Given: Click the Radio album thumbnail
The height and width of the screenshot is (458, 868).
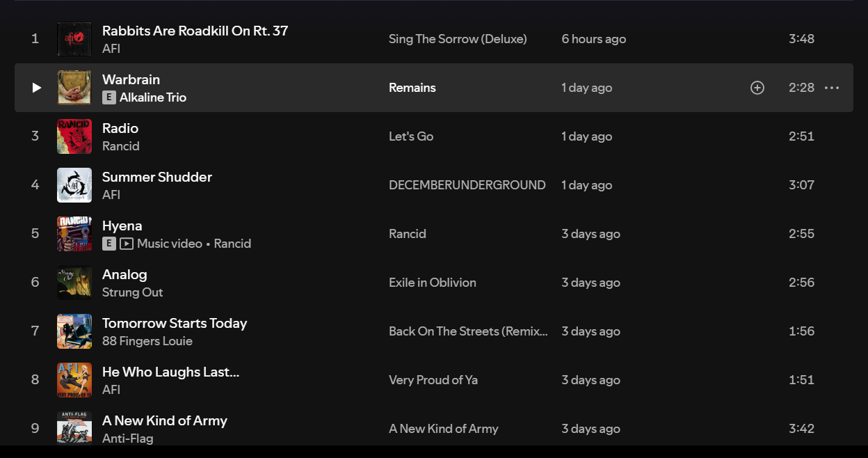Looking at the screenshot, I should tap(74, 136).
